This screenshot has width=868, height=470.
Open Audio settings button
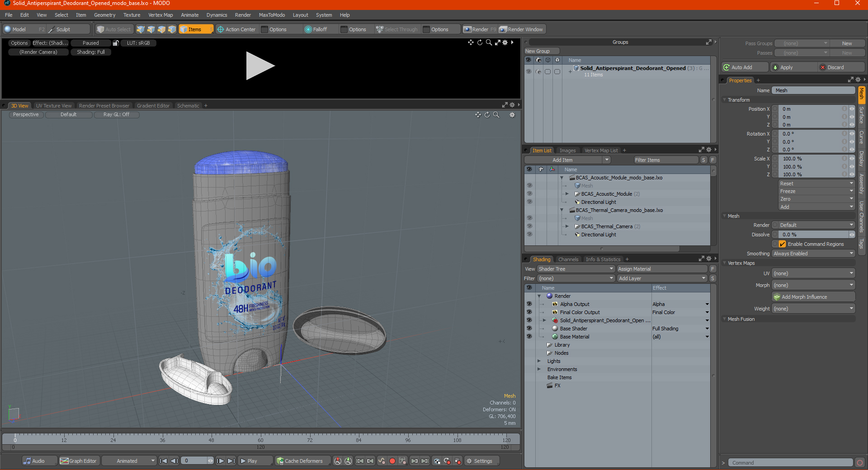coord(40,461)
